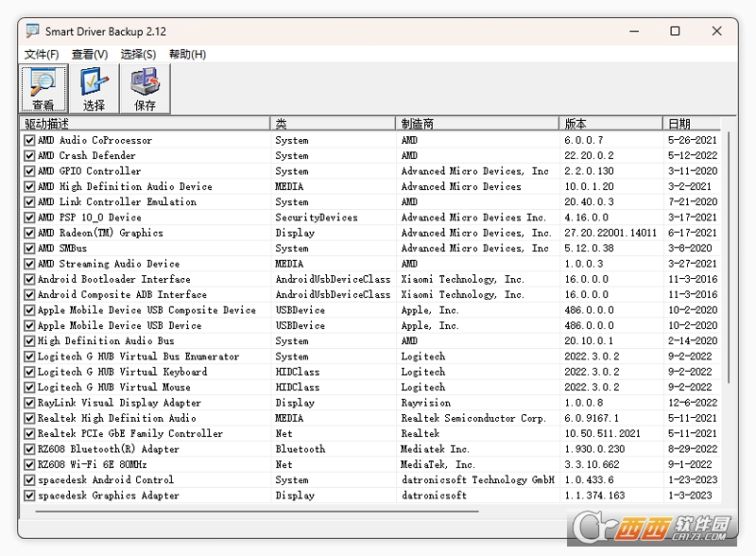Click the 查看 magnifier toolbar icon

pyautogui.click(x=43, y=89)
